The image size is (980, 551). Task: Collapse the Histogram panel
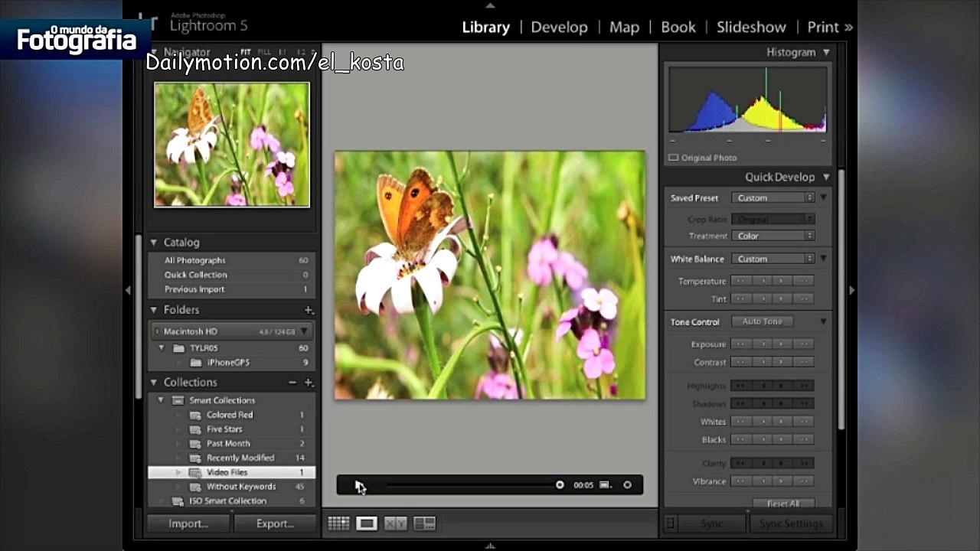click(x=826, y=53)
